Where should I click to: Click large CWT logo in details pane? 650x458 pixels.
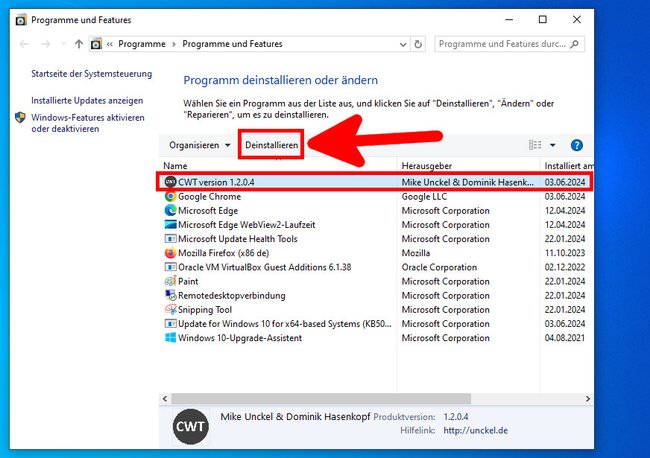(191, 426)
